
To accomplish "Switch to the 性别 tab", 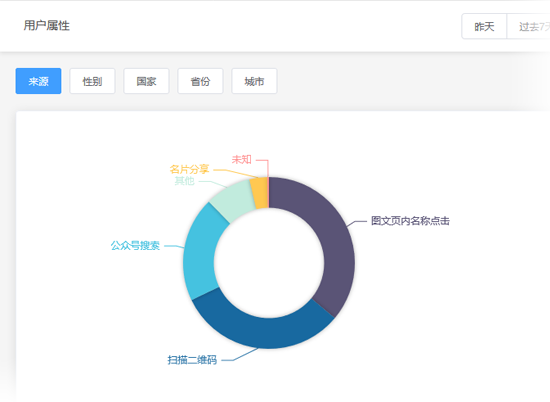I will (92, 81).
